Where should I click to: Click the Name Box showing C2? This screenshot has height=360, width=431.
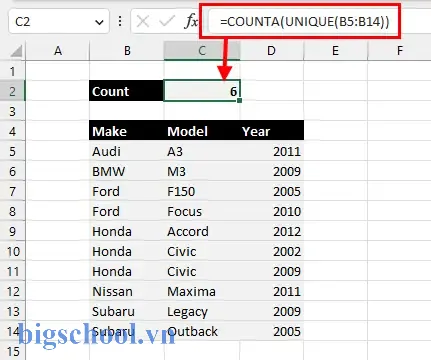pyautogui.click(x=59, y=22)
